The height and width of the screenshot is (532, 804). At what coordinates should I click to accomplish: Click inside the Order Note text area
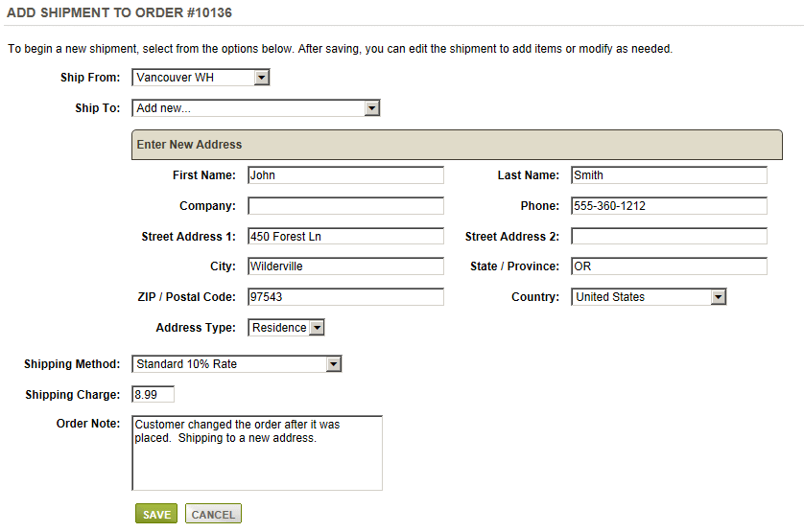pos(257,453)
